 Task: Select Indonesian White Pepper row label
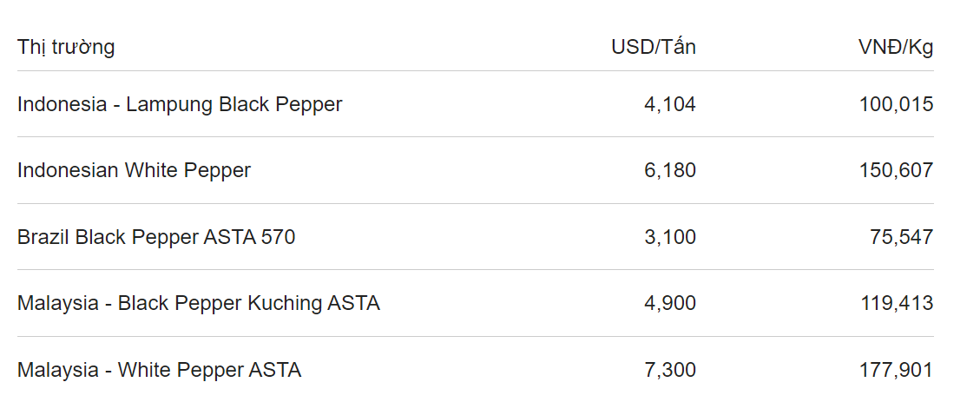click(134, 170)
